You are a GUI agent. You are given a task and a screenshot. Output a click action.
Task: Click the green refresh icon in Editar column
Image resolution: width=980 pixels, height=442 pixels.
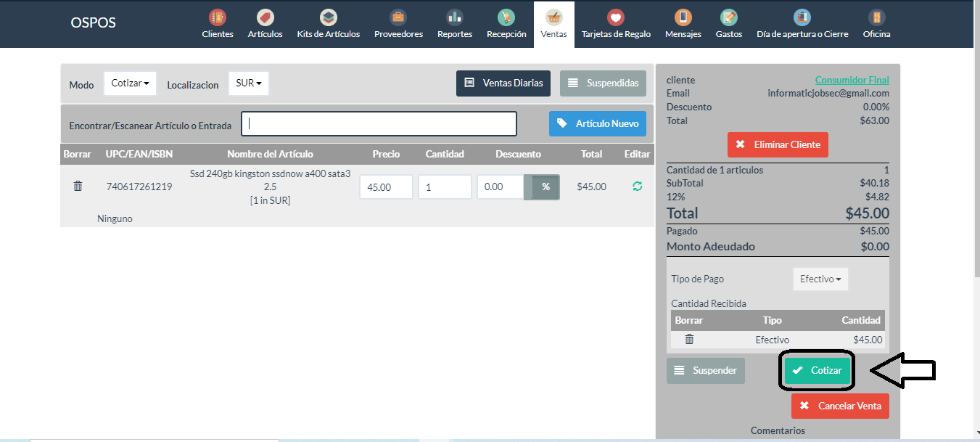(637, 187)
